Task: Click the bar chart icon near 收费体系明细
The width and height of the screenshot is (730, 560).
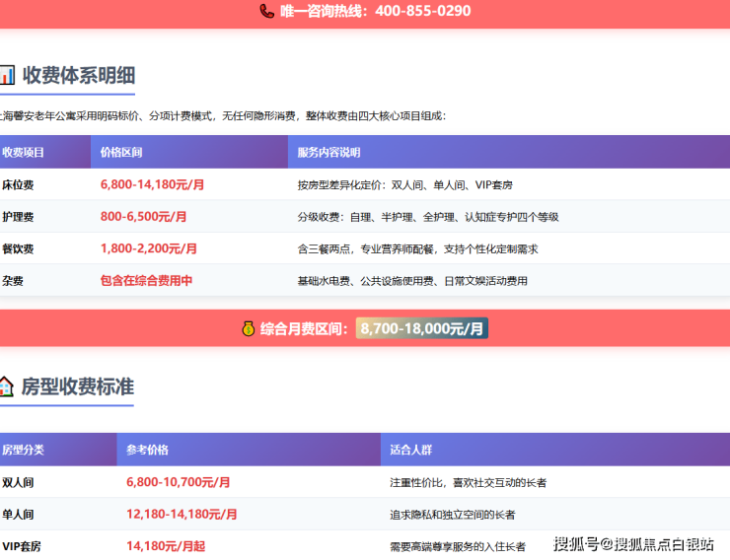Action: pos(7,75)
